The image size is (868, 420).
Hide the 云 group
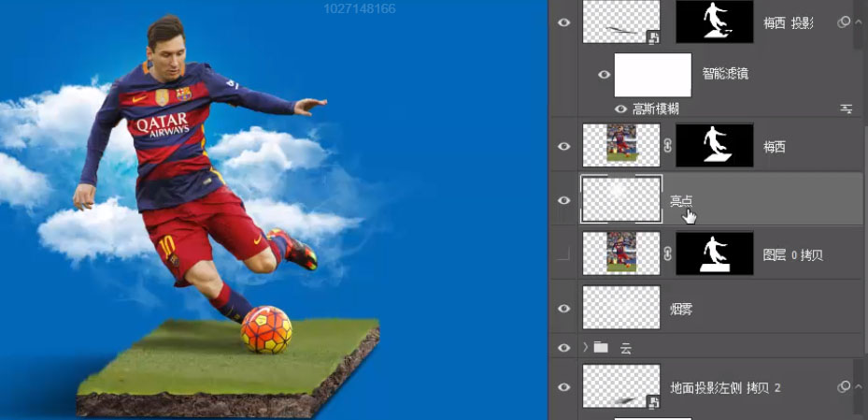coord(563,348)
